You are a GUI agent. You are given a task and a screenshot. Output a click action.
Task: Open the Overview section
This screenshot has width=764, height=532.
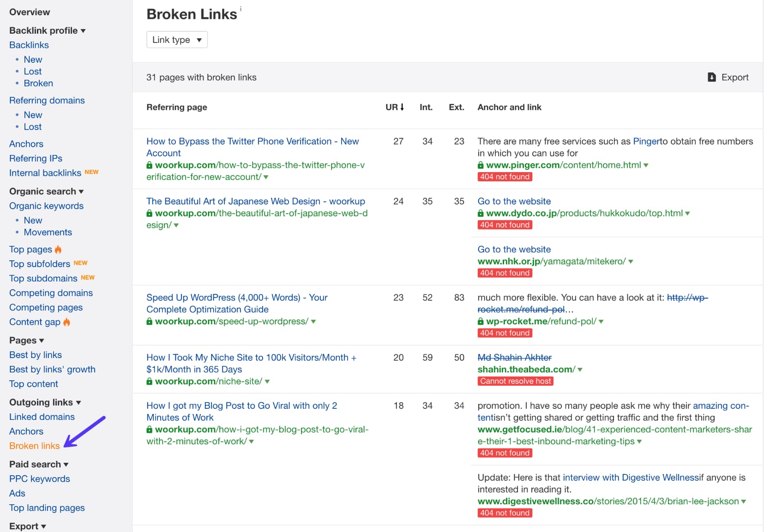(x=29, y=12)
